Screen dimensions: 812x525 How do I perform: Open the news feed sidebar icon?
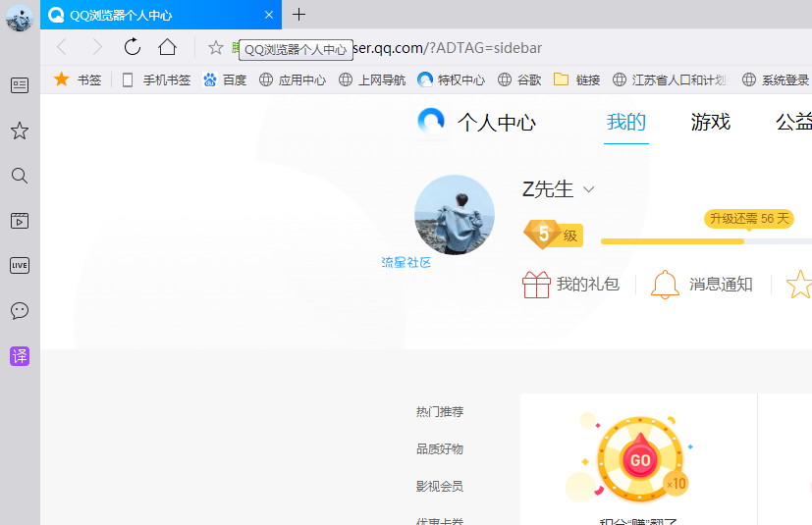[20, 85]
